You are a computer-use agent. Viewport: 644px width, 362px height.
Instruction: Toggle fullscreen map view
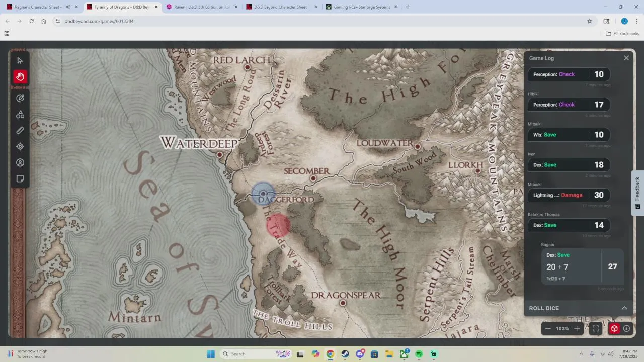pos(596,328)
